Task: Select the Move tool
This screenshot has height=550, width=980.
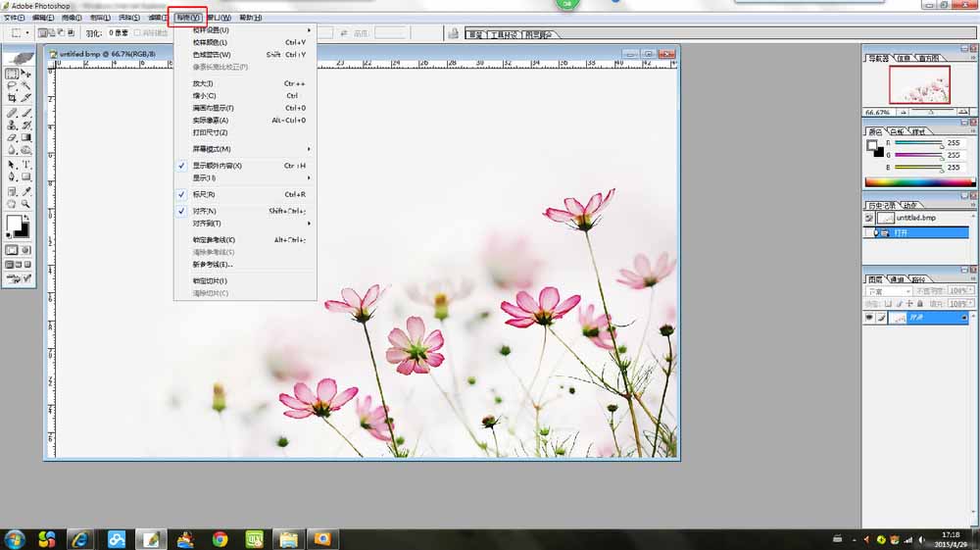Action: click(x=25, y=74)
